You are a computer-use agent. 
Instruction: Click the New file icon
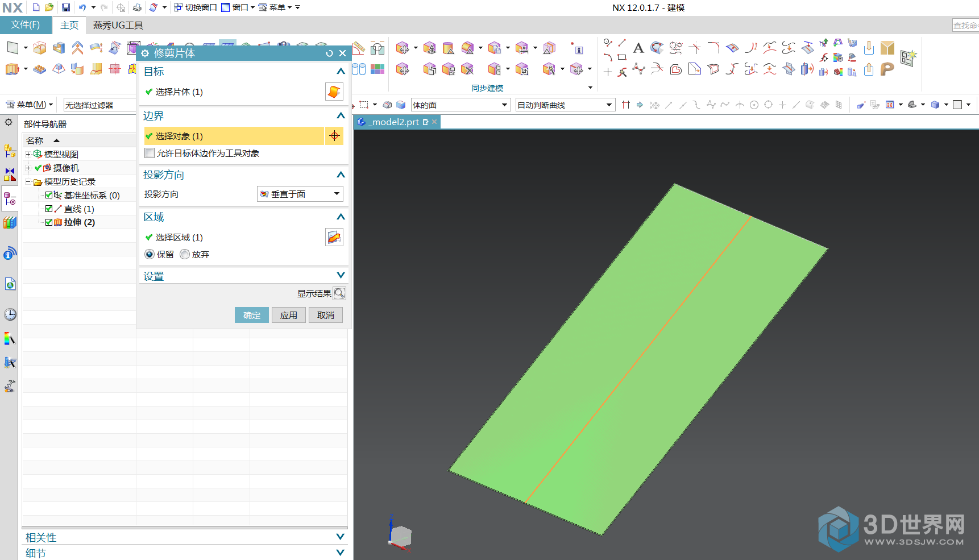[x=36, y=7]
